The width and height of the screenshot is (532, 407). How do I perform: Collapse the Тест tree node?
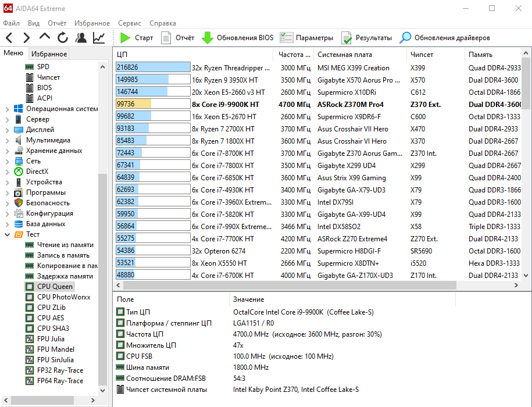click(7, 234)
